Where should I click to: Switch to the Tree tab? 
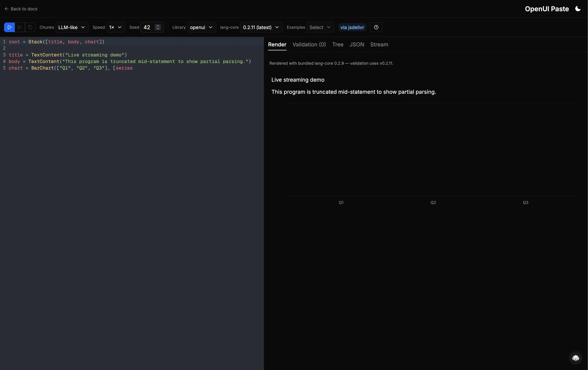(x=338, y=45)
